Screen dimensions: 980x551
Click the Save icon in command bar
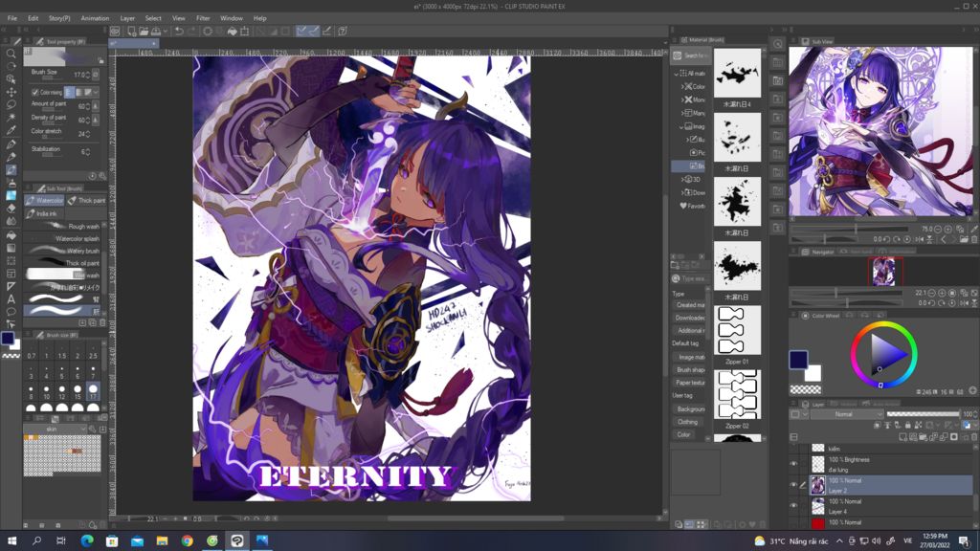(156, 31)
